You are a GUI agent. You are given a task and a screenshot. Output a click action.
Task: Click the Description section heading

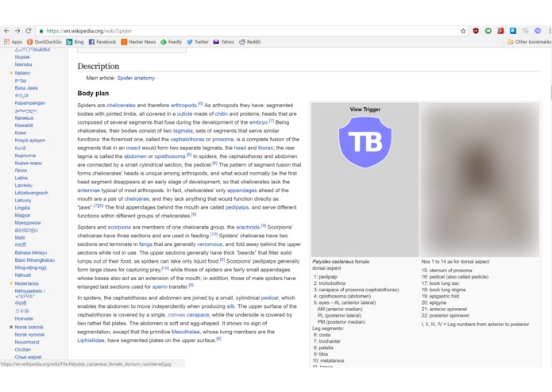coord(98,66)
